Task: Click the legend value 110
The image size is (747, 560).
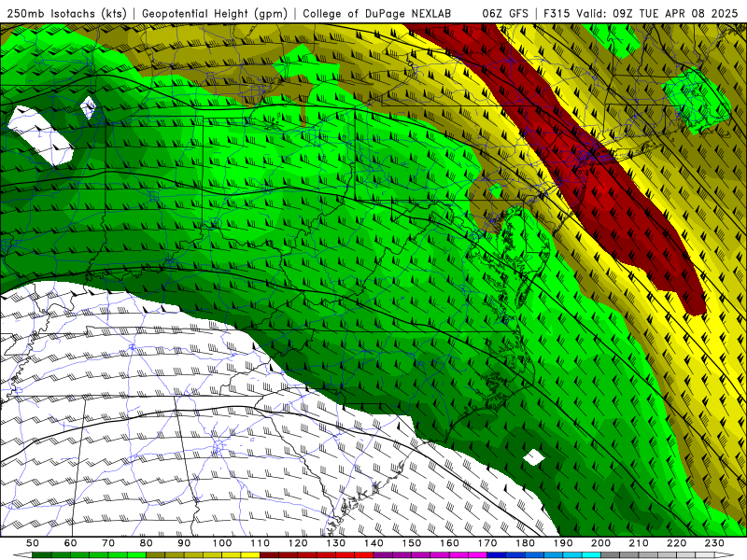Action: [x=261, y=543]
